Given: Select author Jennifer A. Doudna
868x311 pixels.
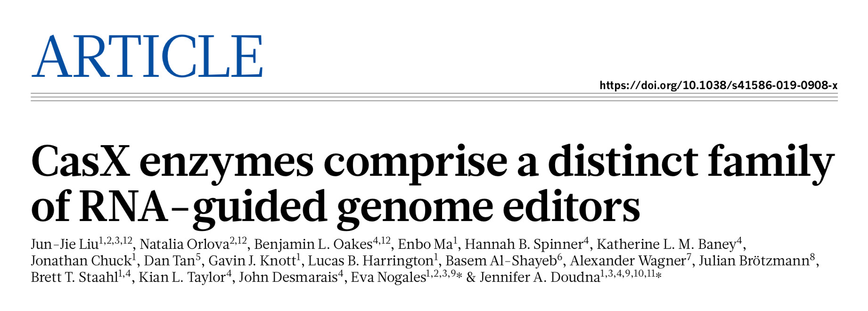Looking at the screenshot, I should click(x=540, y=277).
